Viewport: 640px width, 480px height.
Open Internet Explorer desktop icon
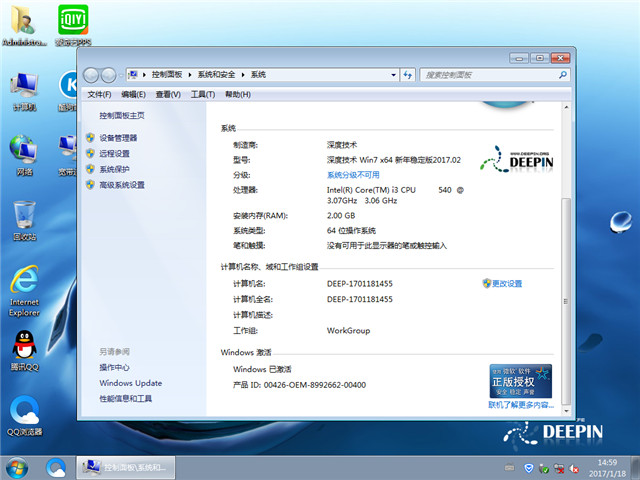24,284
